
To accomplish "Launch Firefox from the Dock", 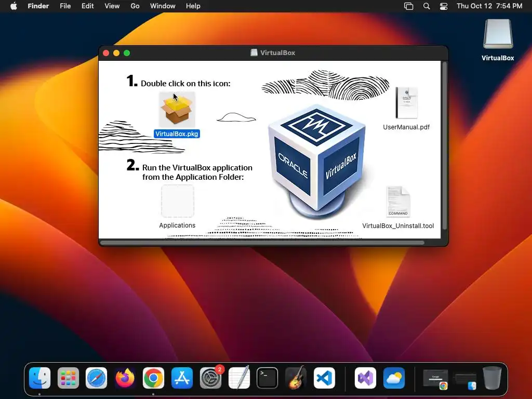I will tap(125, 378).
